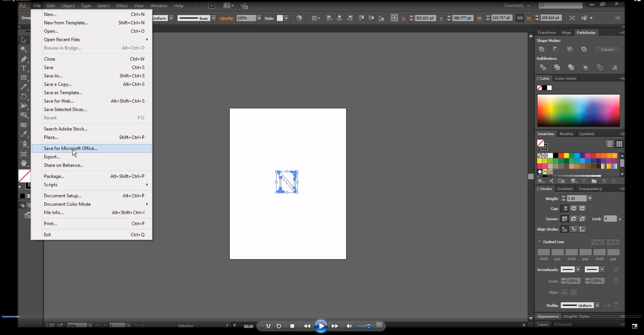Click the Divide pathfinder icon
The width and height of the screenshot is (644, 335).
(x=542, y=67)
